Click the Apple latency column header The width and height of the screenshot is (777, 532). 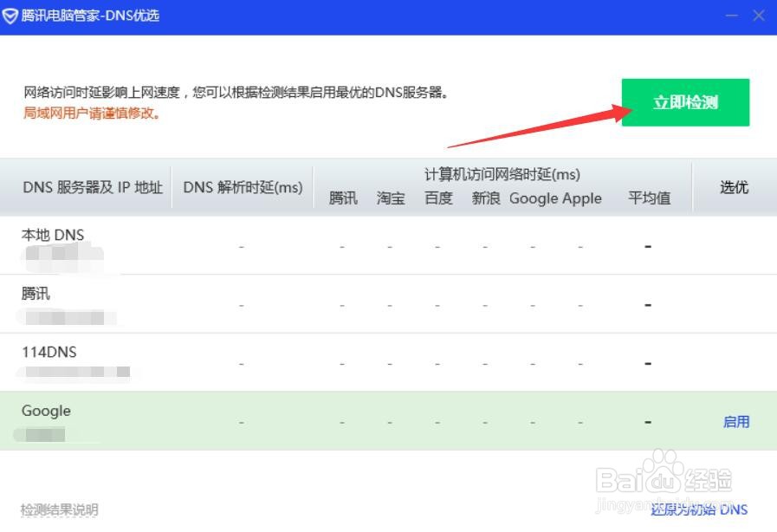click(582, 198)
